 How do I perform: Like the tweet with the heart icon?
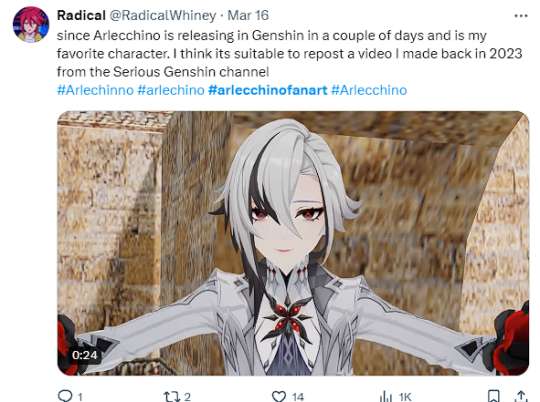pyautogui.click(x=279, y=396)
